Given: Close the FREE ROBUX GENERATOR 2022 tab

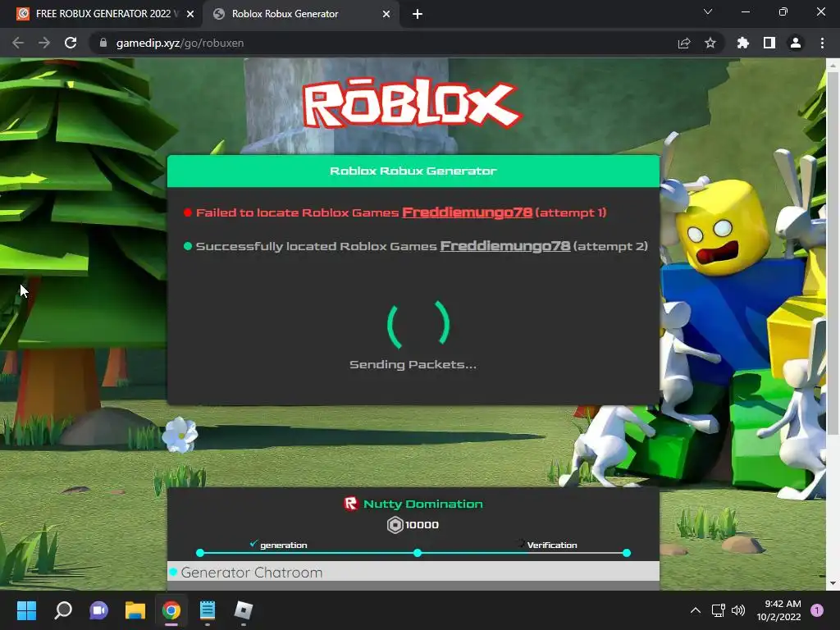Looking at the screenshot, I should click(x=190, y=14).
